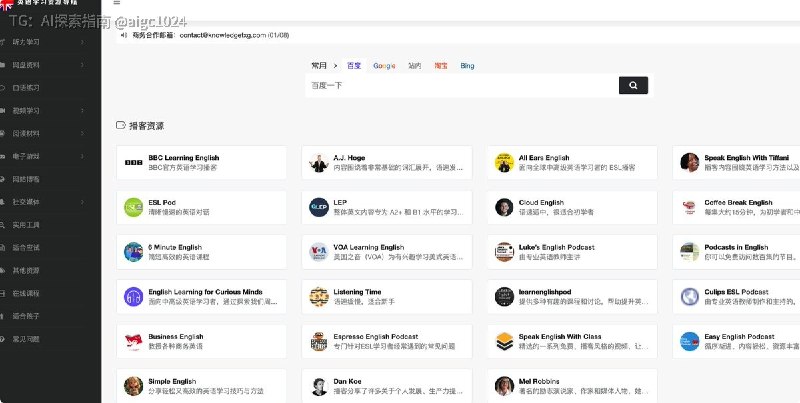The width and height of the screenshot is (800, 403).
Task: Click the green ESL Pod logo
Action: pyautogui.click(x=134, y=207)
